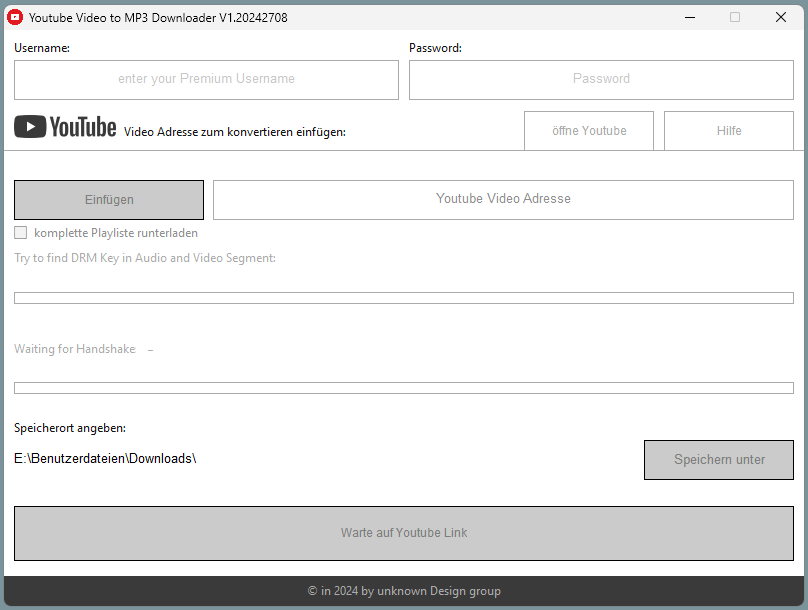Click the Speicherort angeben label
Viewport: 808px width, 610px height.
pyautogui.click(x=70, y=428)
